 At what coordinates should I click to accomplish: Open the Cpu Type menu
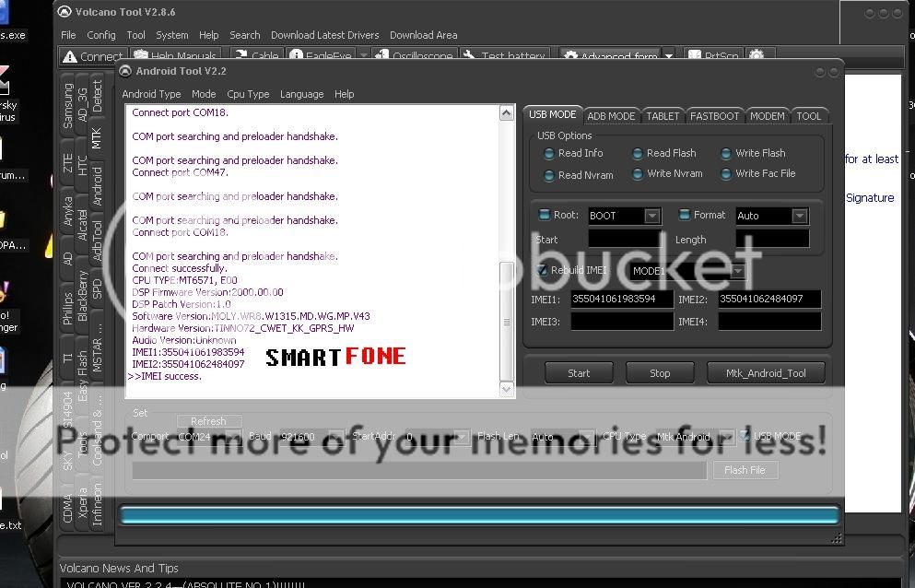pyautogui.click(x=248, y=94)
